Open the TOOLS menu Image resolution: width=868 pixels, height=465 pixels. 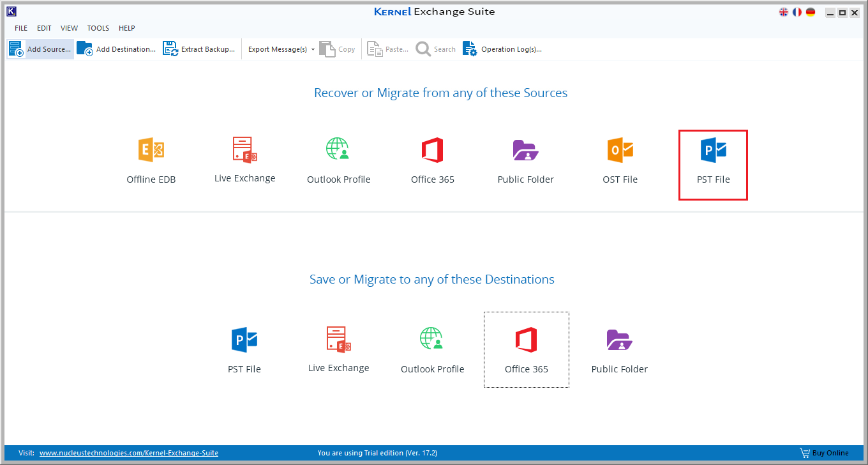click(98, 28)
